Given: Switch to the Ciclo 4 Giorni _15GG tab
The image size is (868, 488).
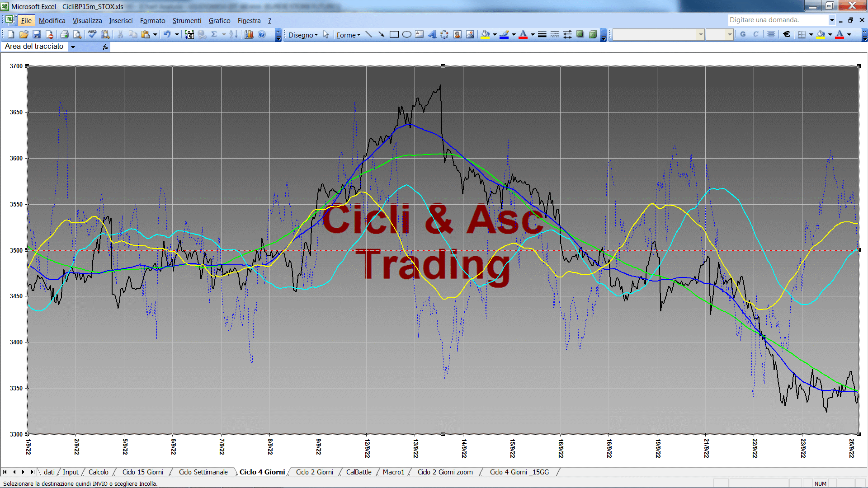Looking at the screenshot, I should click(519, 472).
